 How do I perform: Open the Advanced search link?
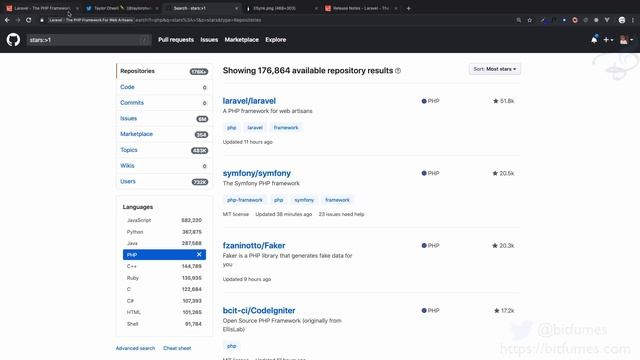(136, 348)
